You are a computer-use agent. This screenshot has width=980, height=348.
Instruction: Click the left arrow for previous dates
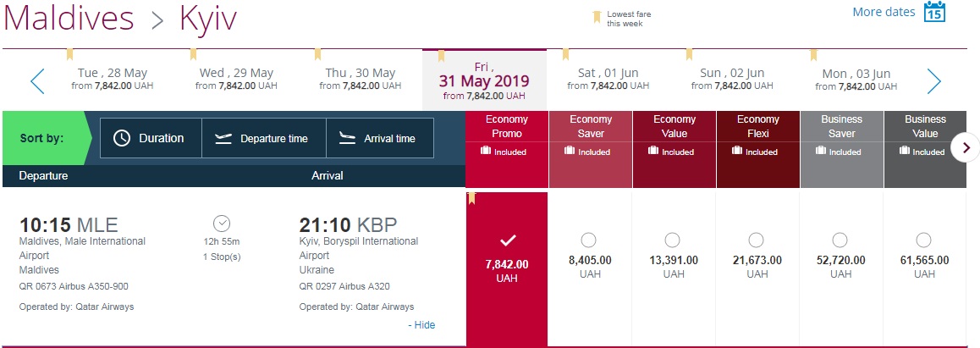[x=37, y=81]
